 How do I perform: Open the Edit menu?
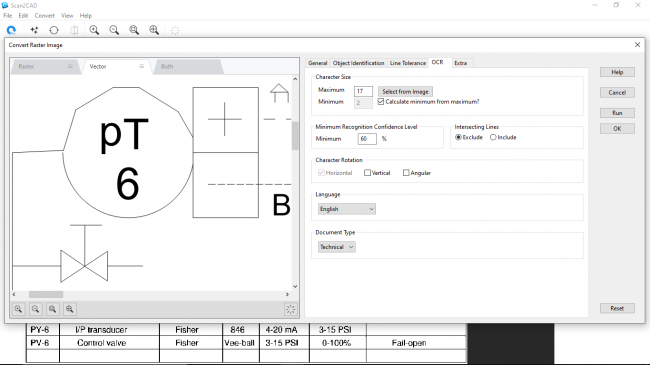pyautogui.click(x=23, y=15)
